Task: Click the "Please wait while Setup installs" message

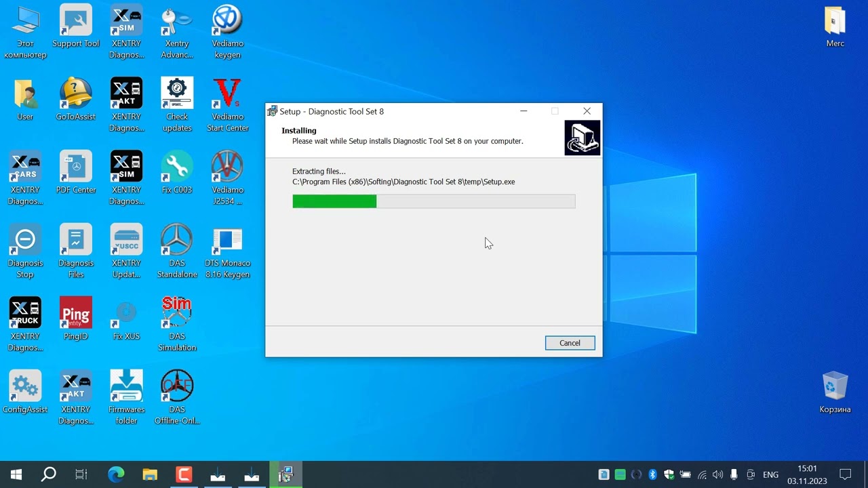Action: coord(408,141)
